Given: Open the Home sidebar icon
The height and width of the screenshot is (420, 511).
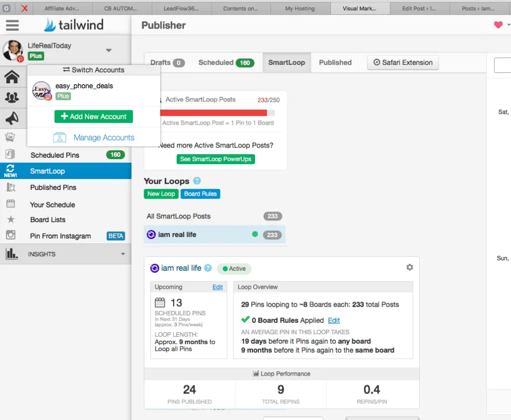Looking at the screenshot, I should click(x=12, y=77).
